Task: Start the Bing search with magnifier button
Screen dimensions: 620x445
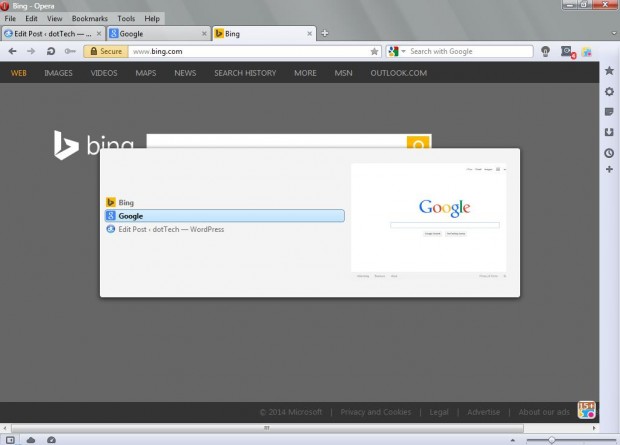Action: [418, 142]
